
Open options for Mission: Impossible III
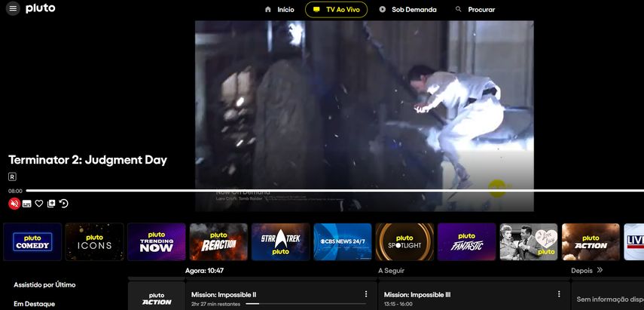coord(559,294)
